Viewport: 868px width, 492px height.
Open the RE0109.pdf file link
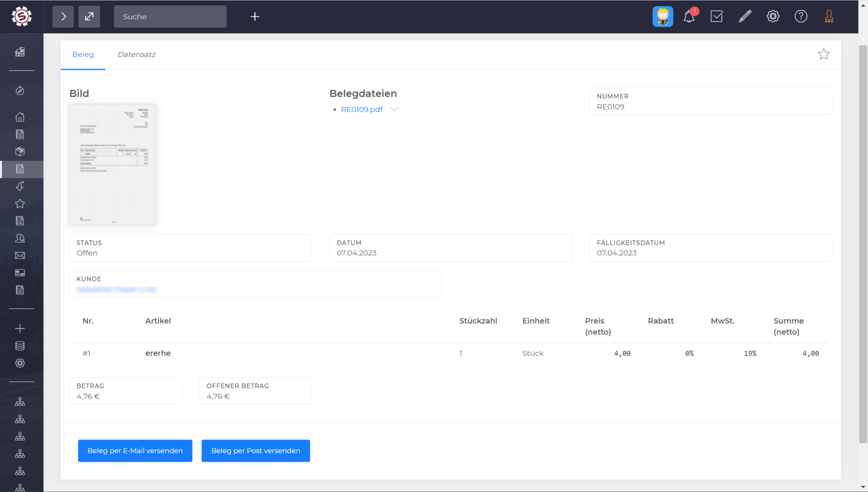point(362,110)
